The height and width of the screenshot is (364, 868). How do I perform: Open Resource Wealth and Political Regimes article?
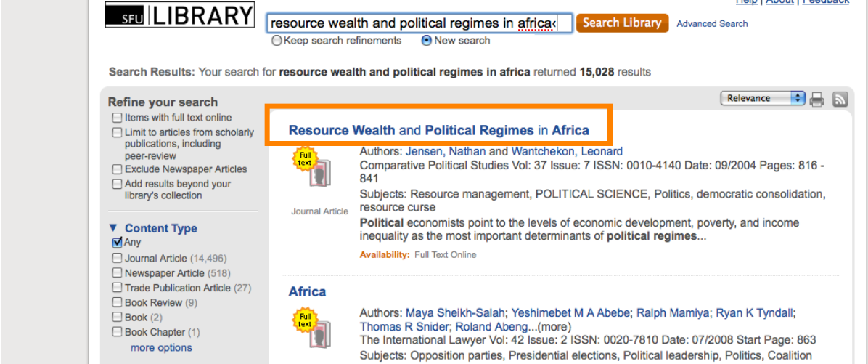click(438, 131)
